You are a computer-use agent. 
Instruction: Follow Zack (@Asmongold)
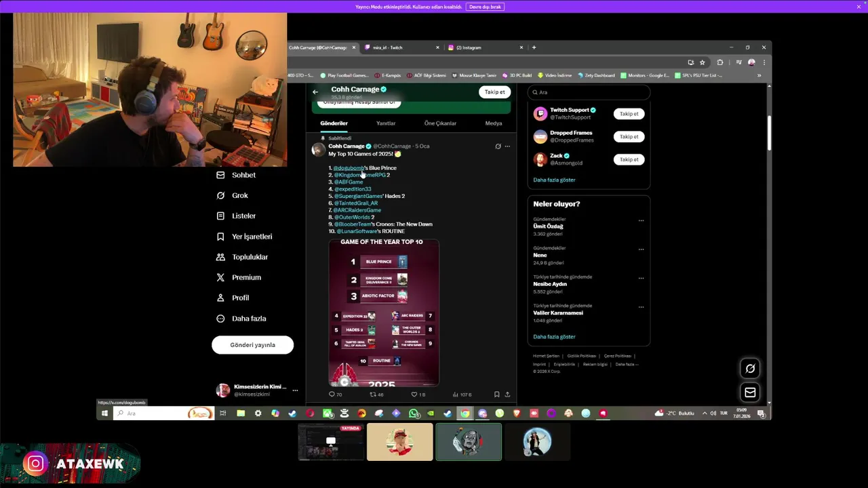coord(629,160)
